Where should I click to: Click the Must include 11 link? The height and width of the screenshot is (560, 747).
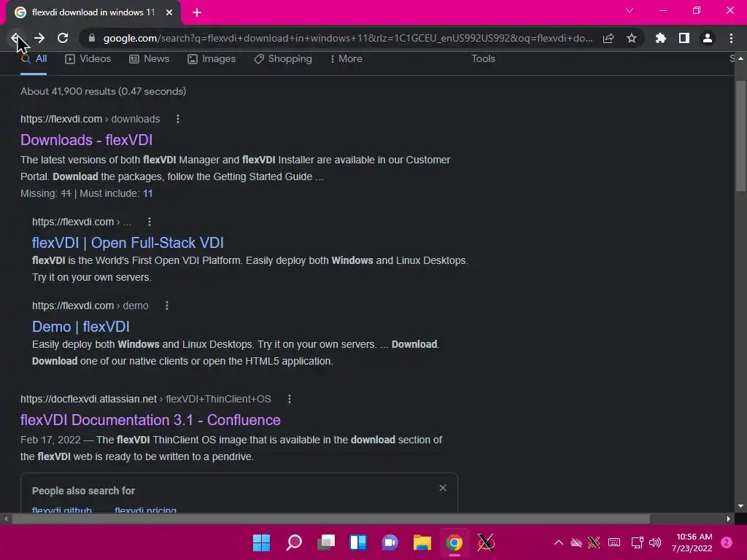(x=147, y=193)
